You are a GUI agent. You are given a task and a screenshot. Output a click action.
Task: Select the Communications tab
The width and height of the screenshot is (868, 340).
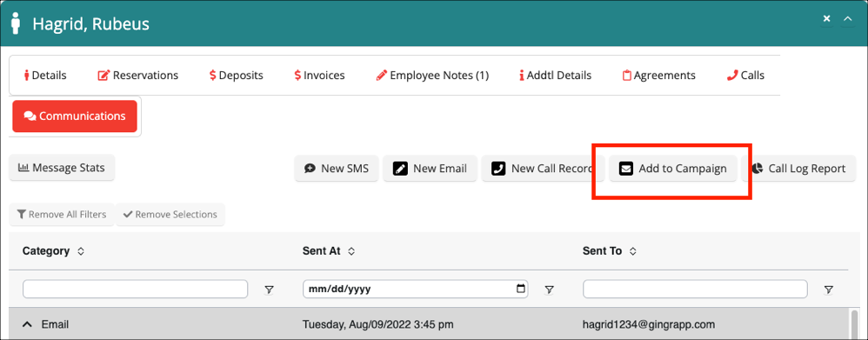[x=75, y=117]
